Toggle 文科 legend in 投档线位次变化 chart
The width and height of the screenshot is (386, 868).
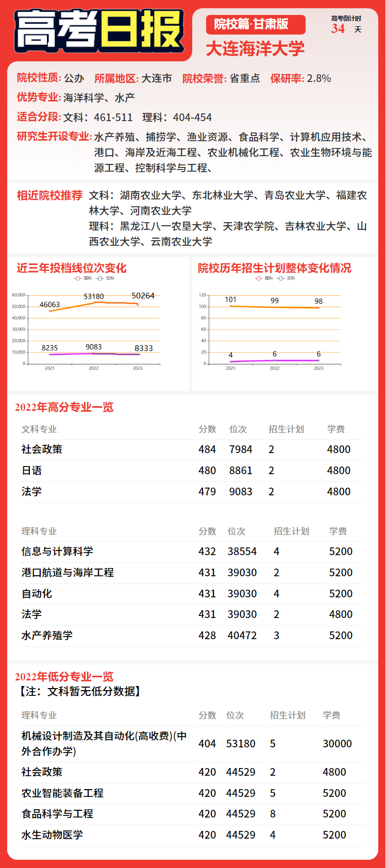pyautogui.click(x=105, y=278)
